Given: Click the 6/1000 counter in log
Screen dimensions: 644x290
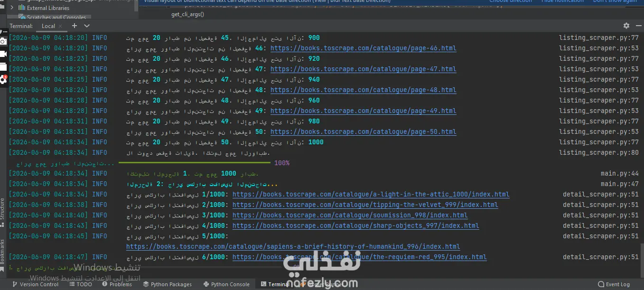Looking at the screenshot, I should coord(214,257).
